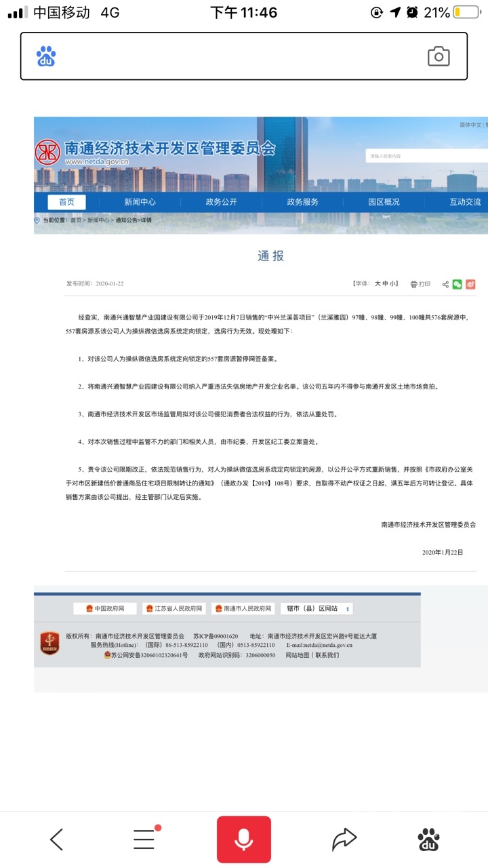Tap the red microphone voice search button
This screenshot has width=488, height=868.
tap(244, 840)
